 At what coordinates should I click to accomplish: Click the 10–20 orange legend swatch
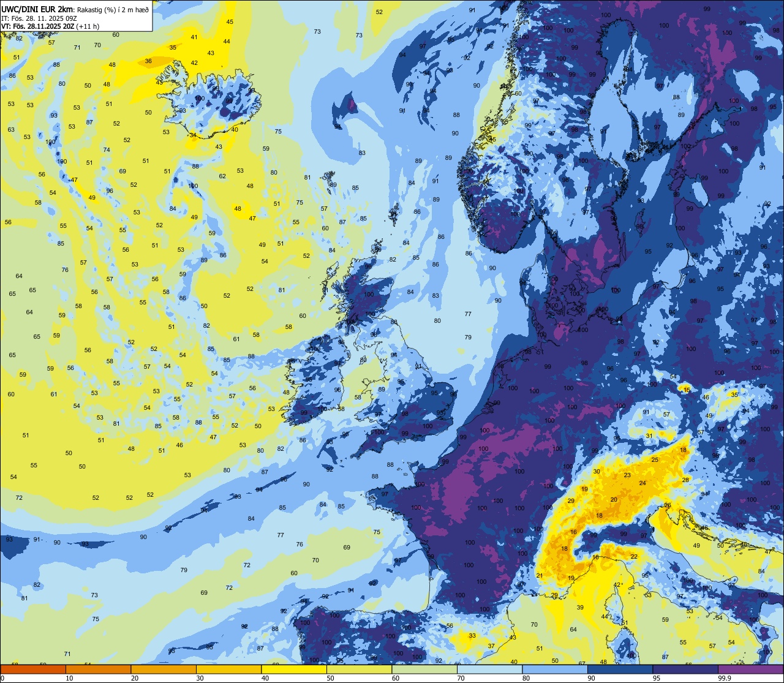click(x=98, y=669)
